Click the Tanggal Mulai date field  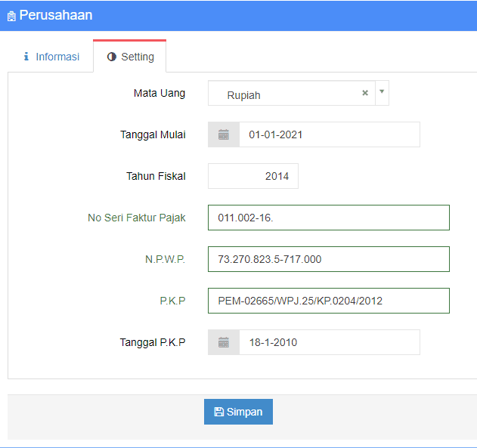pos(330,134)
